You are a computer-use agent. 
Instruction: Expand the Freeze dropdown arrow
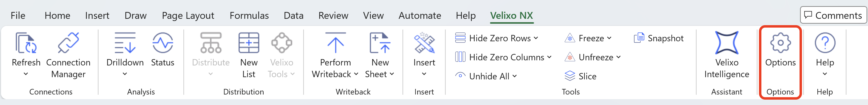coord(609,38)
